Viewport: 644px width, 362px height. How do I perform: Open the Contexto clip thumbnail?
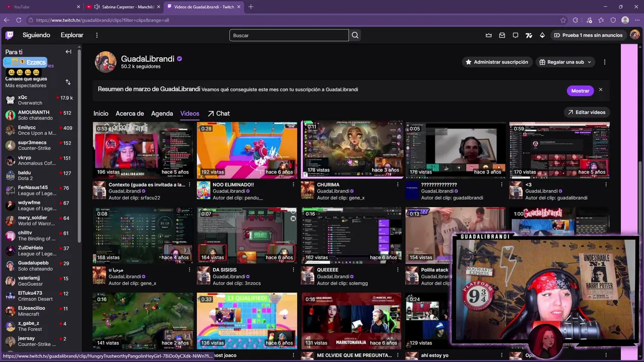[143, 150]
